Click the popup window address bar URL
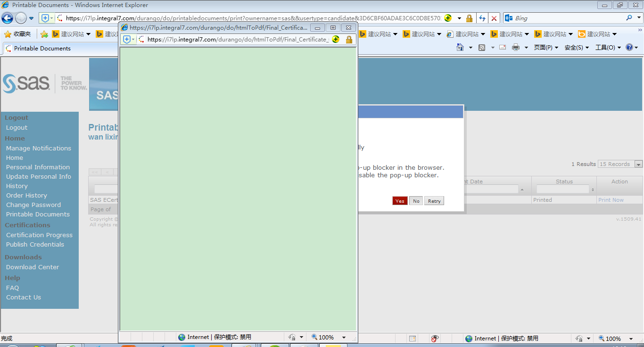This screenshot has width=644, height=347. tap(238, 39)
